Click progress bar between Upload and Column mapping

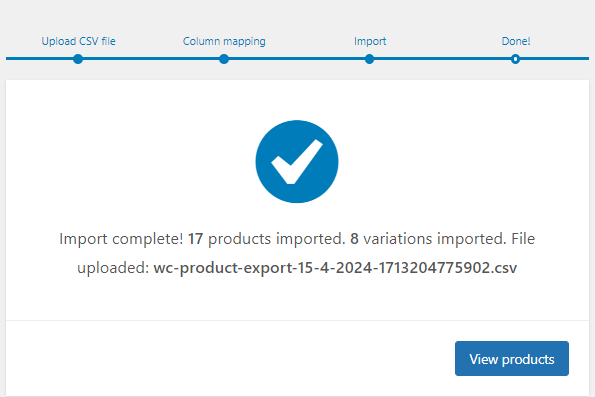tap(151, 59)
